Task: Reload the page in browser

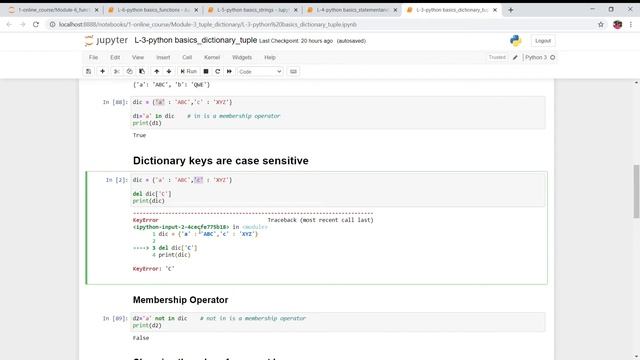Action: click(x=36, y=24)
